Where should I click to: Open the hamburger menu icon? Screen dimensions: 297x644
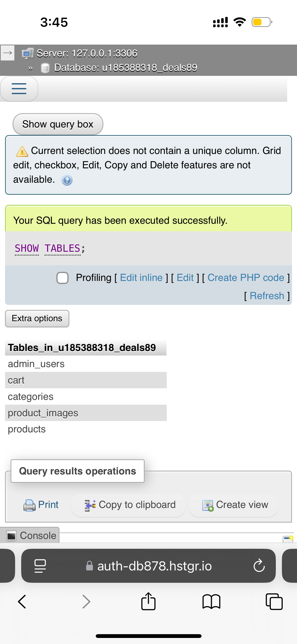pos(19,89)
